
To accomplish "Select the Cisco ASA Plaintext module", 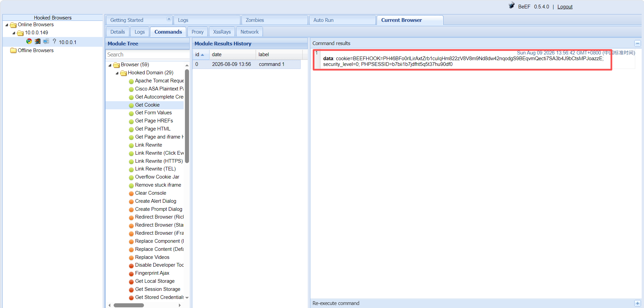I will pyautogui.click(x=159, y=89).
